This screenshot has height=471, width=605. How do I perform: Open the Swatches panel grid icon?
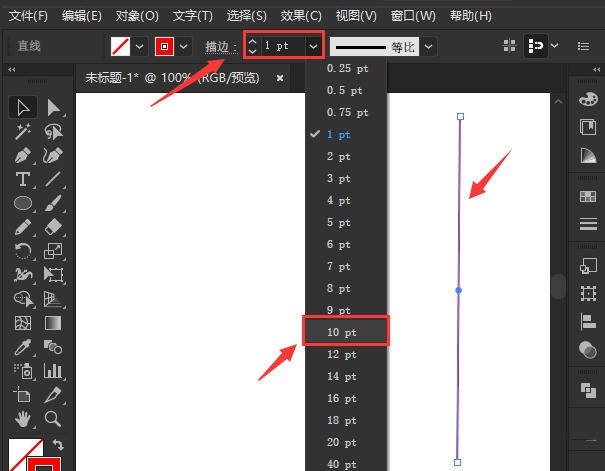coord(588,196)
